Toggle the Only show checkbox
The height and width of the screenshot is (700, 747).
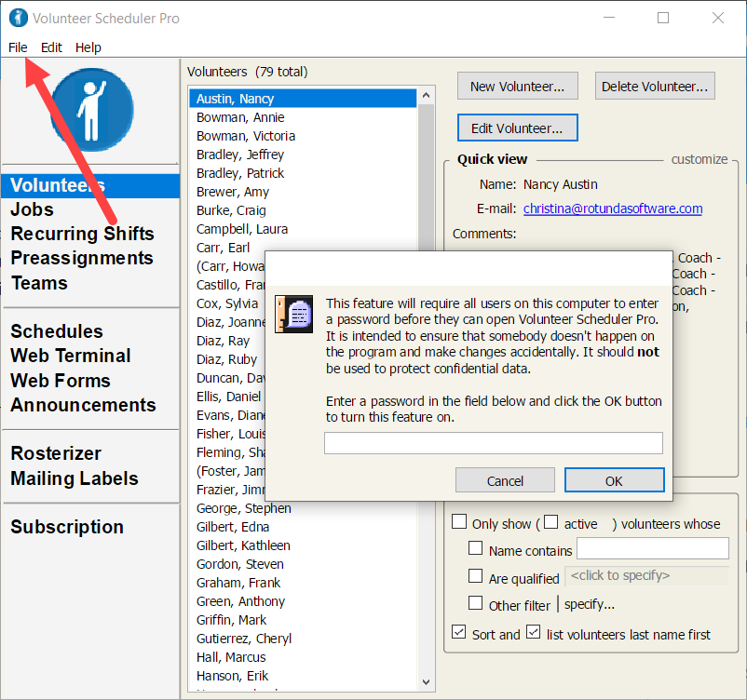click(459, 521)
